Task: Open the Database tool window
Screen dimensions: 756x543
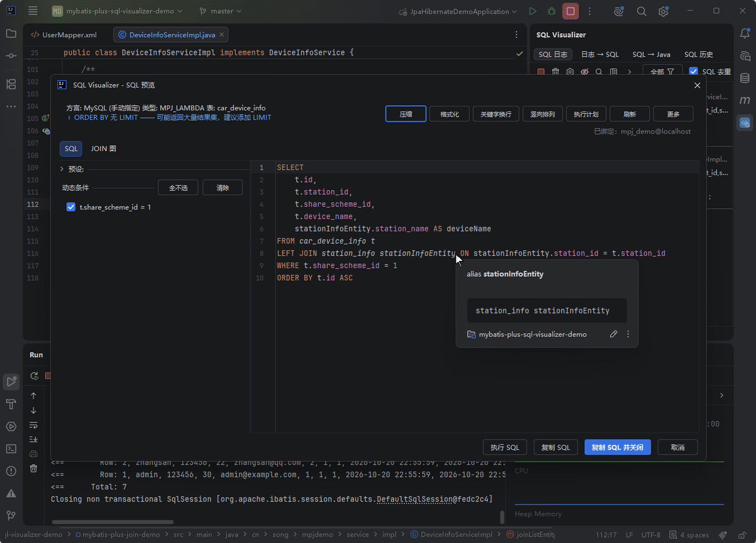Action: click(x=745, y=78)
